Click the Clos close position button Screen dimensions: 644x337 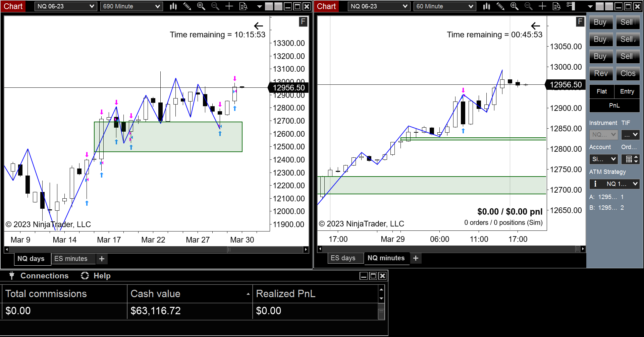pyautogui.click(x=628, y=74)
